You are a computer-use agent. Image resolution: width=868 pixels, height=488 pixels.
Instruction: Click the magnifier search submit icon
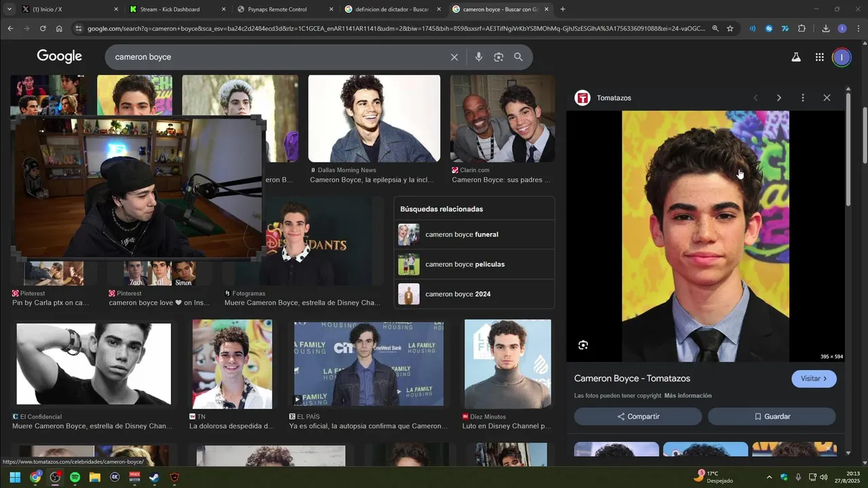(x=518, y=57)
